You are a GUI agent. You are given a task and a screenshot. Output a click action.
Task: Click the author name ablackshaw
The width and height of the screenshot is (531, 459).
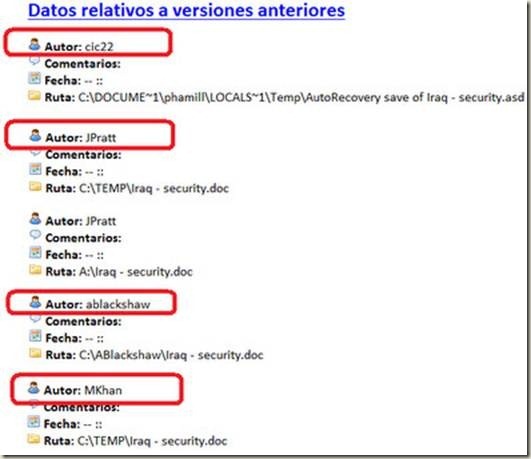pyautogui.click(x=118, y=304)
